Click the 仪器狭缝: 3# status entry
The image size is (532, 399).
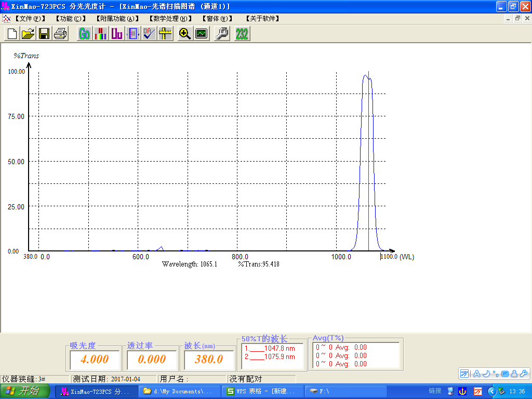pyautogui.click(x=35, y=379)
